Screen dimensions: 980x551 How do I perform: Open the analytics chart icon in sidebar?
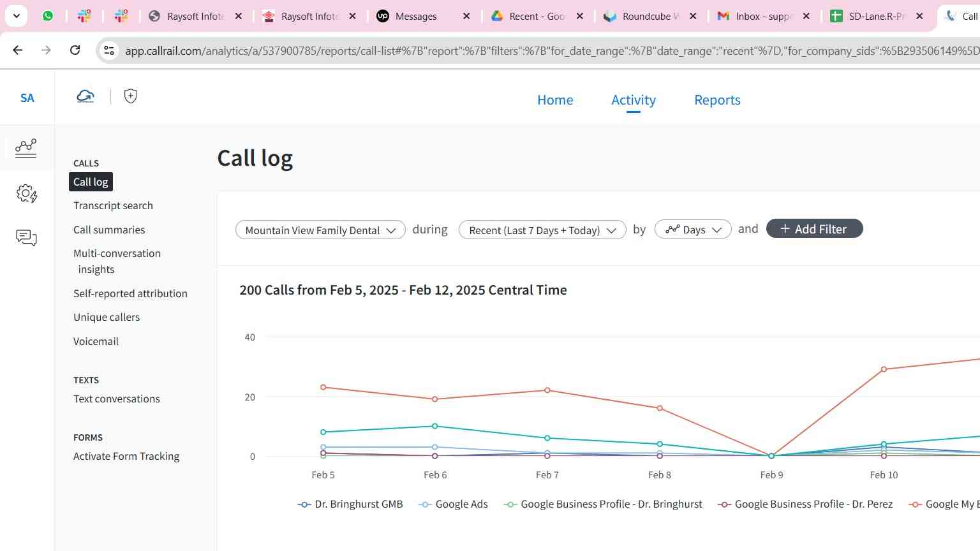[x=26, y=148]
